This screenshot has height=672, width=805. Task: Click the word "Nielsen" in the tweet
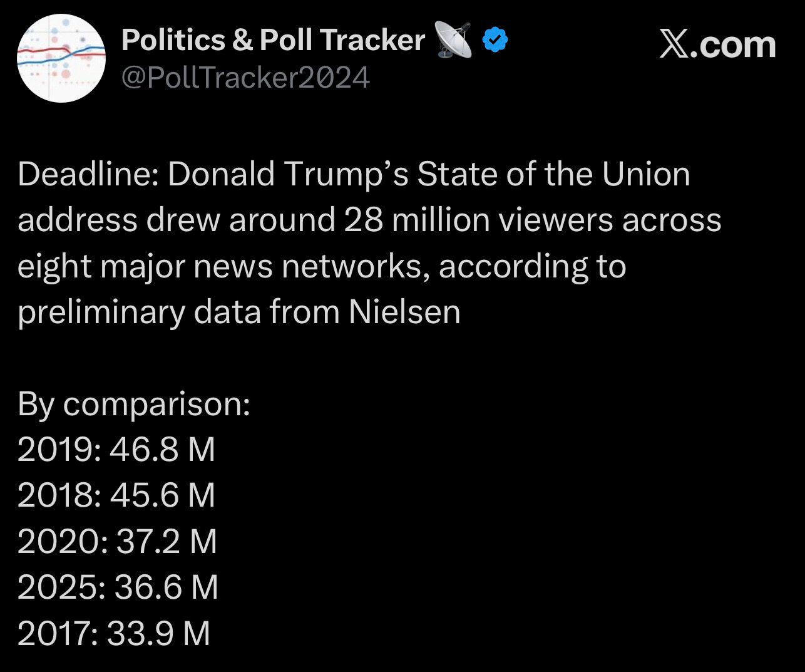(x=404, y=312)
